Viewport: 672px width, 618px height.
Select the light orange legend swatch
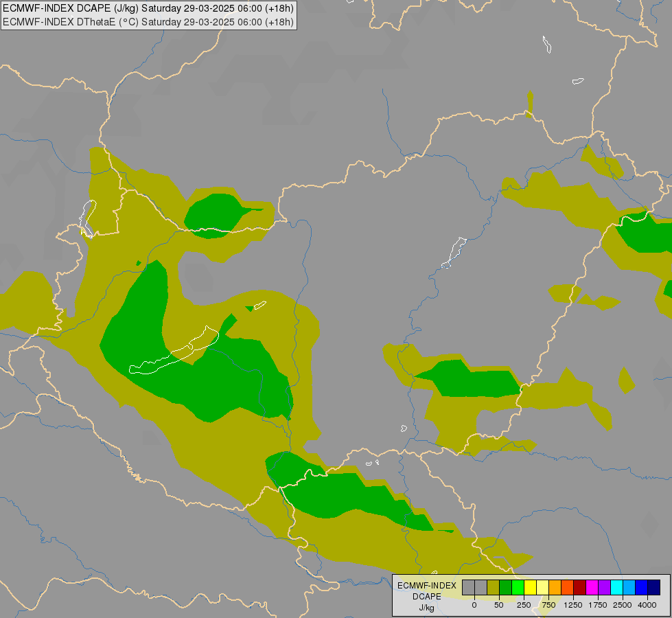click(x=555, y=588)
